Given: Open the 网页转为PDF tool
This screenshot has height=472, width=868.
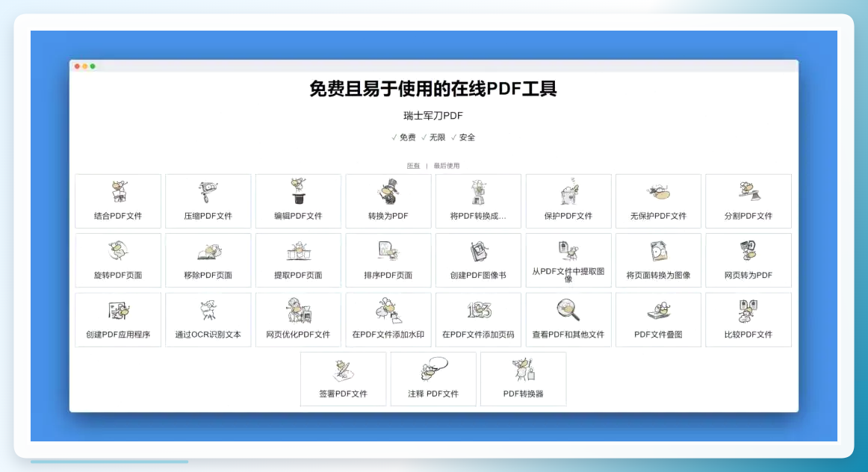Looking at the screenshot, I should point(748,260).
